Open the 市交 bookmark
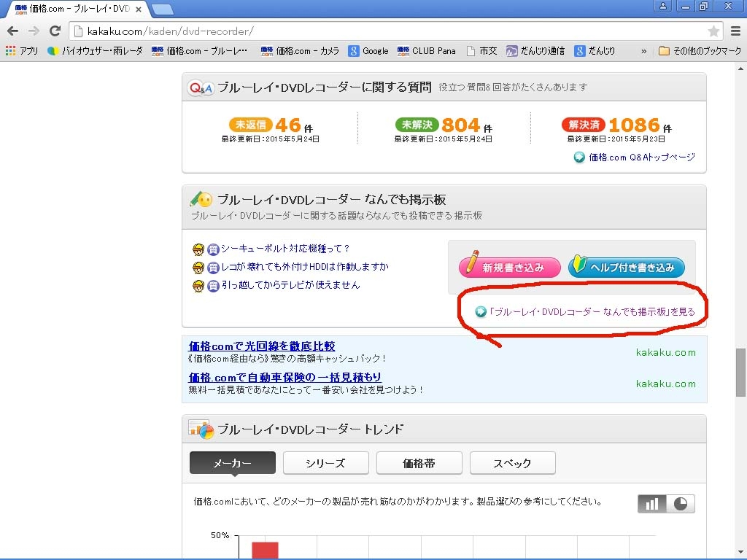 [481, 50]
